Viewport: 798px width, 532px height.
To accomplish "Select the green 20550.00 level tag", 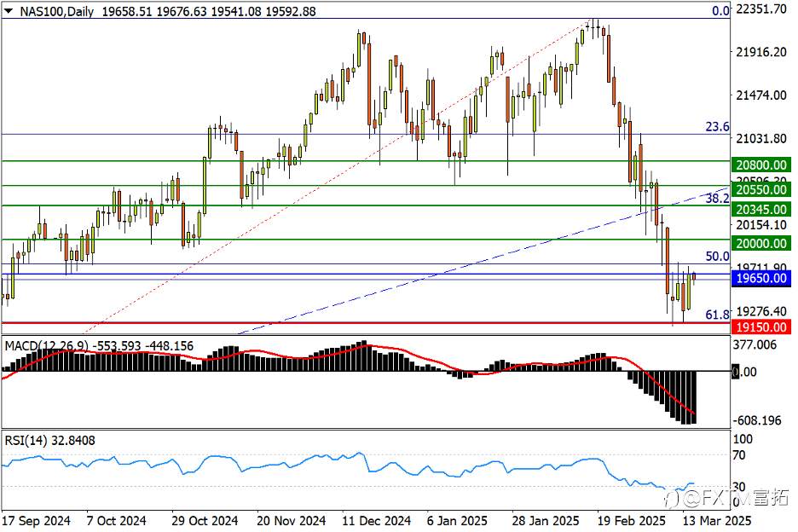I will tap(761, 189).
